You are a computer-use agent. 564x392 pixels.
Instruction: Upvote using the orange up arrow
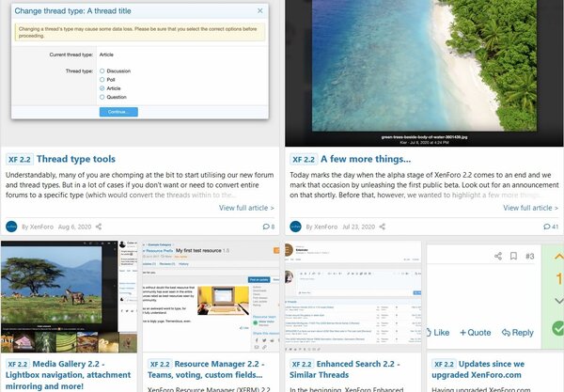(x=558, y=258)
